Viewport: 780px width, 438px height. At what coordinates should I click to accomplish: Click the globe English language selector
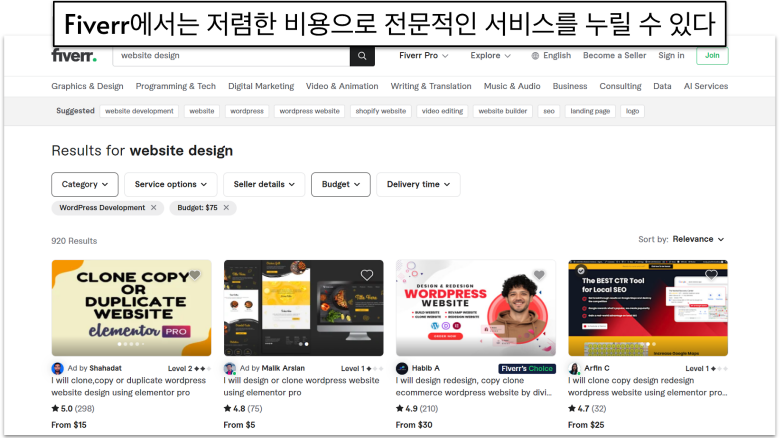pos(551,56)
